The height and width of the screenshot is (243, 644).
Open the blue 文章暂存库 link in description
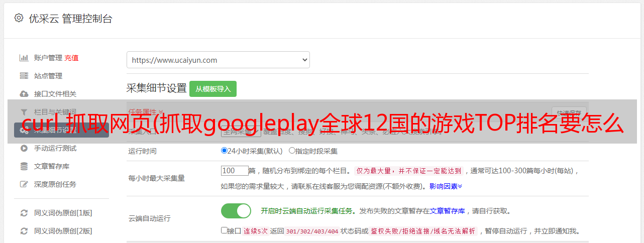[448, 211]
